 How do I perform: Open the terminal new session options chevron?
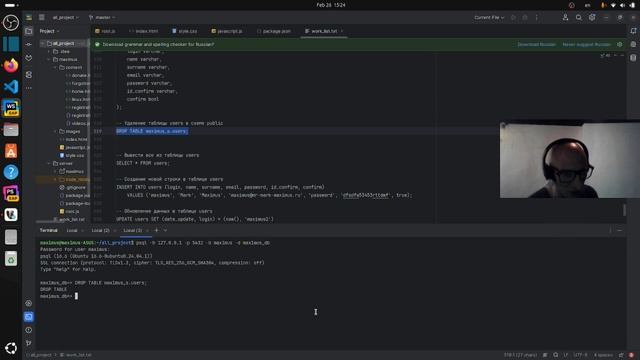(165, 231)
